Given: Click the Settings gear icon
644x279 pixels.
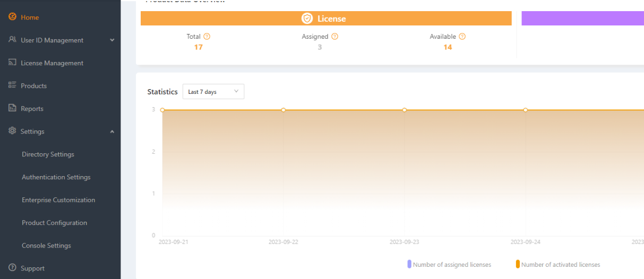Looking at the screenshot, I should (12, 131).
